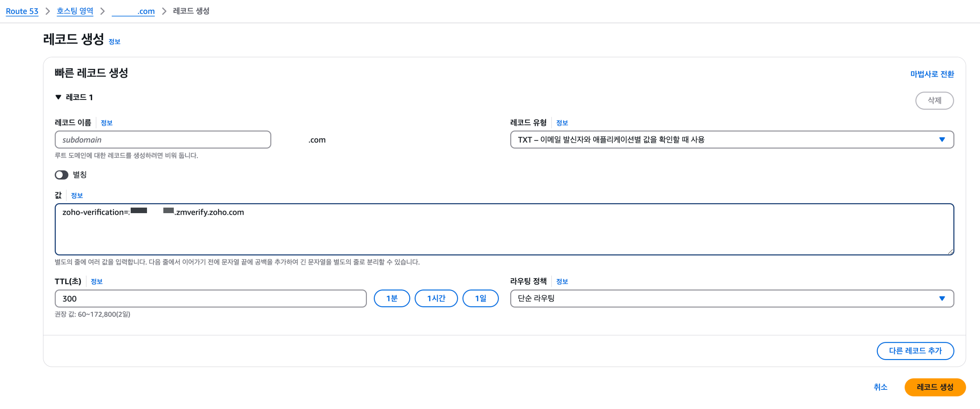Open the 호스팅 영역 breadcrumb link
This screenshot has width=980, height=409.
point(75,11)
